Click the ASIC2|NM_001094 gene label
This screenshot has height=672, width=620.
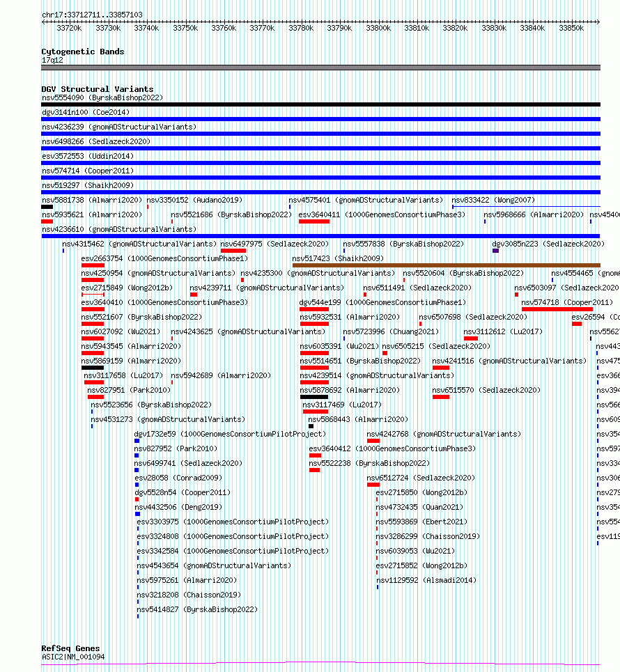73,657
